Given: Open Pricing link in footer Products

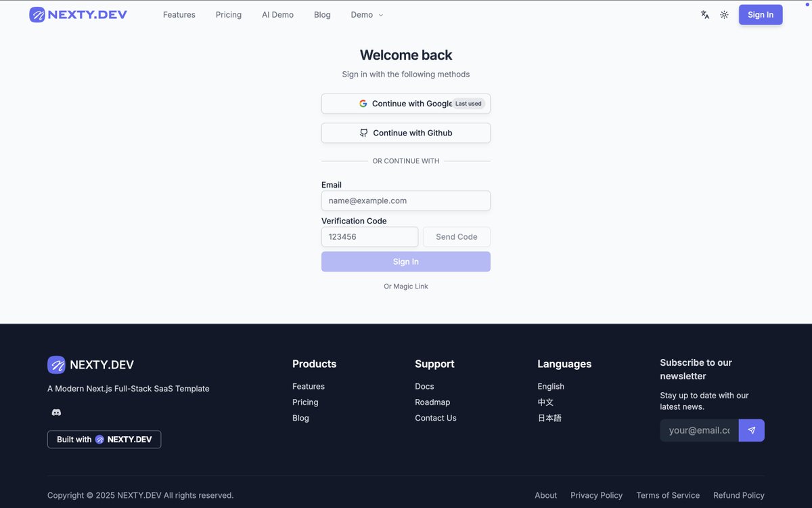Looking at the screenshot, I should 305,402.
